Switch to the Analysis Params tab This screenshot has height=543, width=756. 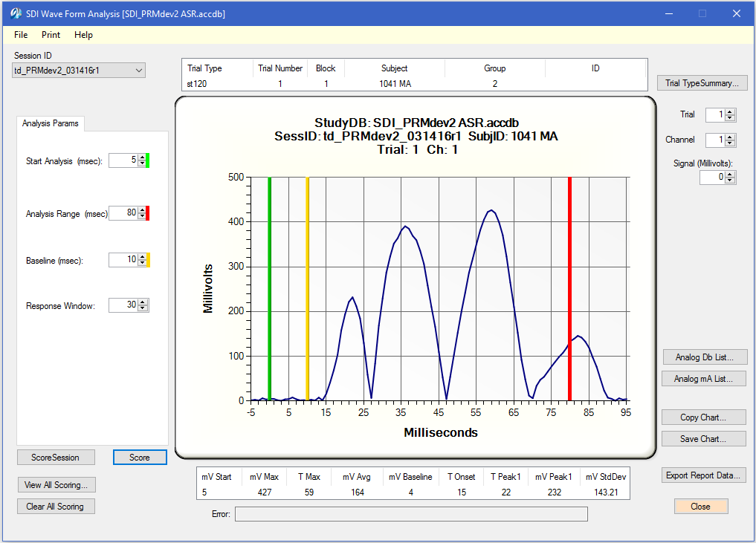51,123
